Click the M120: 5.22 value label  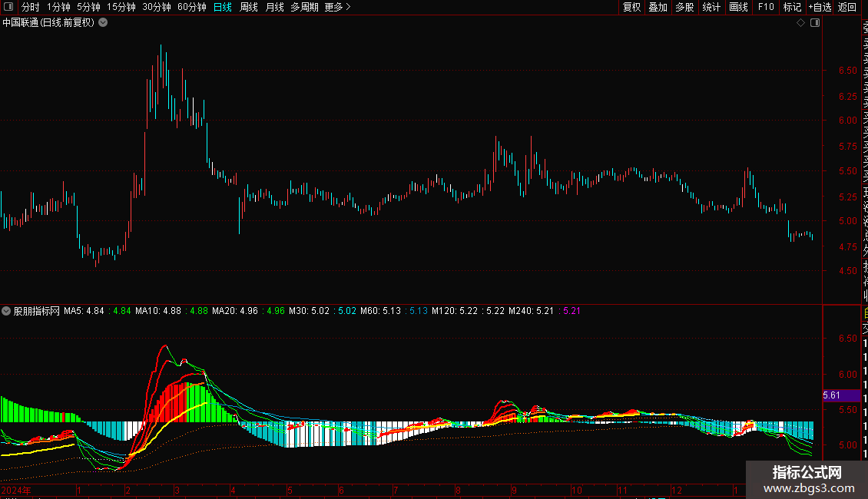click(x=455, y=311)
